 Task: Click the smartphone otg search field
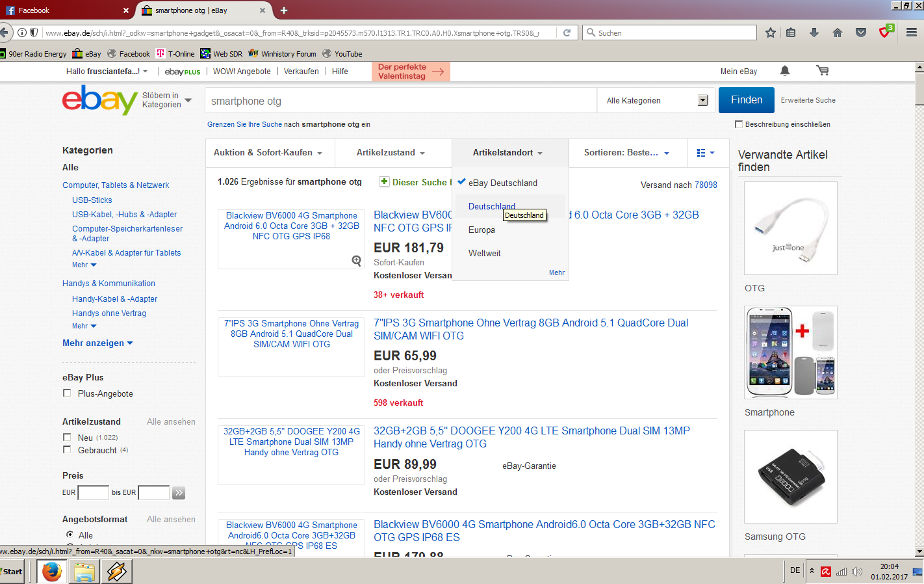click(x=400, y=101)
